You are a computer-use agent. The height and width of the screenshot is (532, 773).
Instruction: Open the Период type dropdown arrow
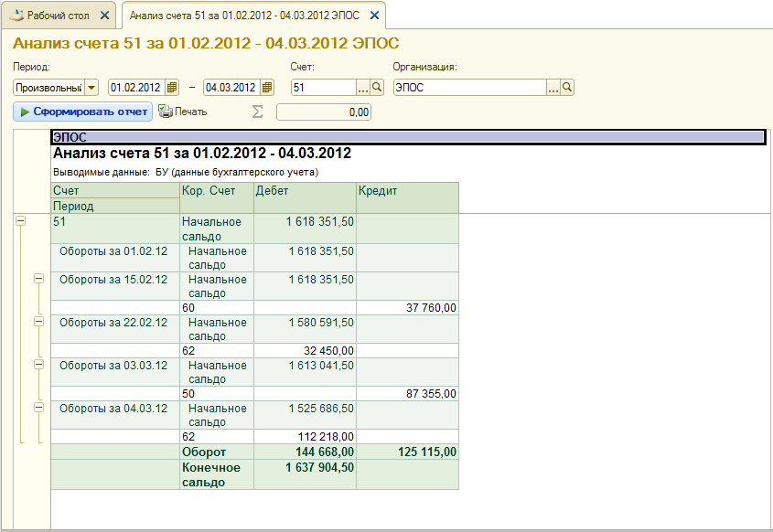(91, 88)
